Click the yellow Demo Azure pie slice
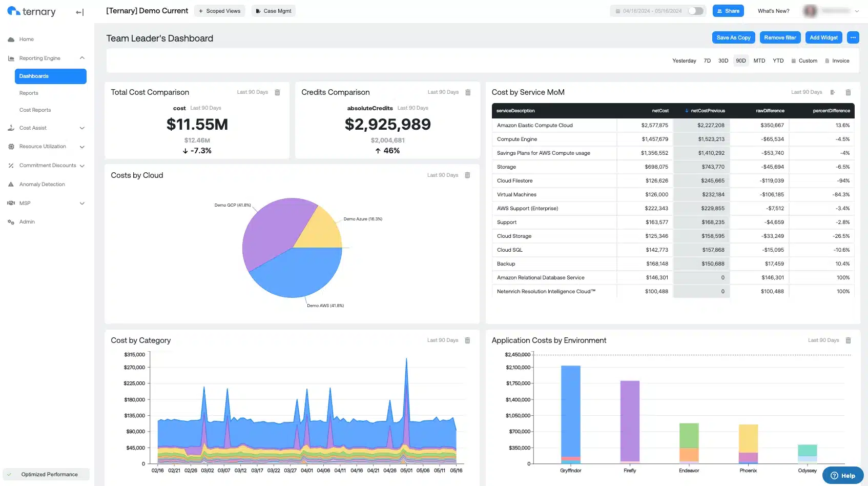This screenshot has height=486, width=868. 320,231
